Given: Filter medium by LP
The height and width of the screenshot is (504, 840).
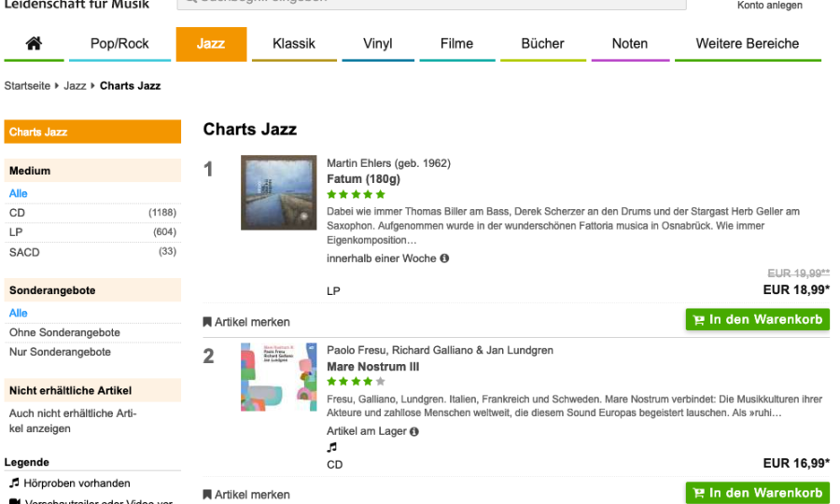Looking at the screenshot, I should pyautogui.click(x=16, y=232).
